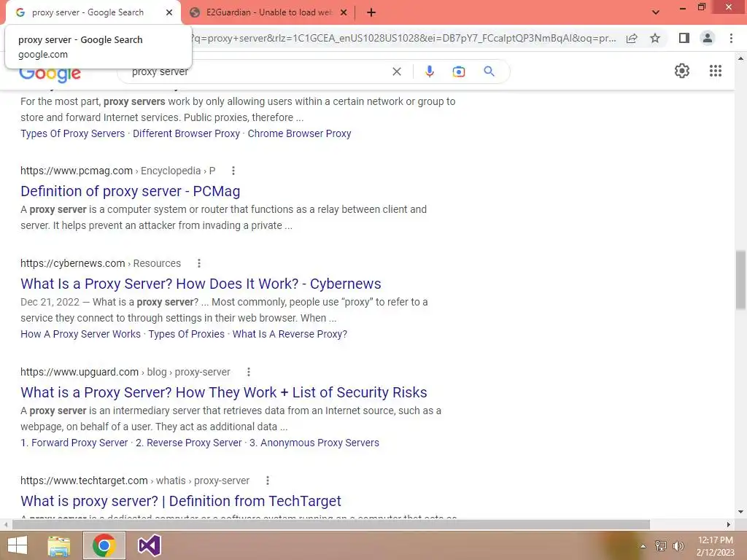Screen dimensions: 747x560
Task: Switch to the E2Guardian tab
Action: pyautogui.click(x=268, y=12)
